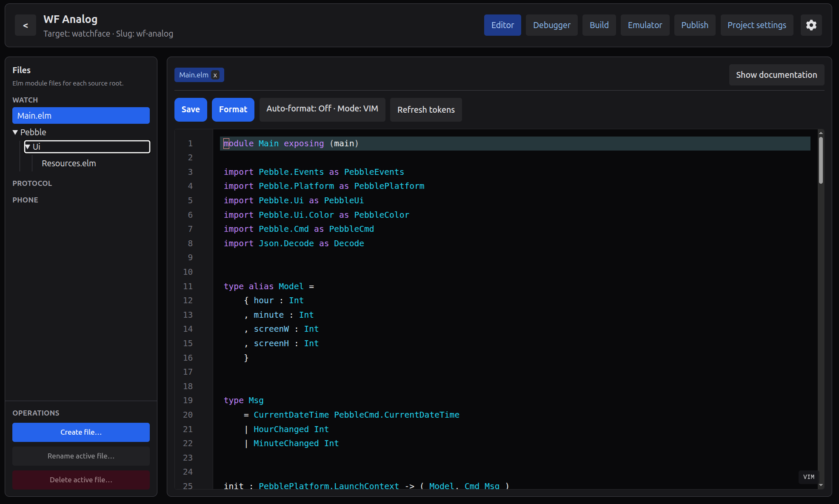The width and height of the screenshot is (839, 504).
Task: Switch to the Debugger view
Action: click(551, 25)
